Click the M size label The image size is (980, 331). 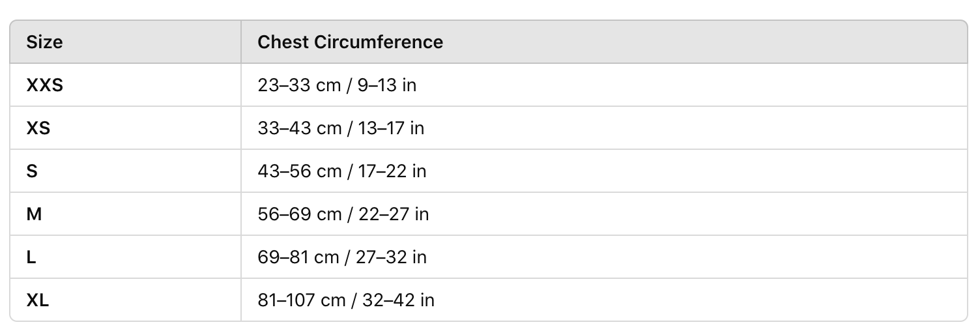(34, 214)
